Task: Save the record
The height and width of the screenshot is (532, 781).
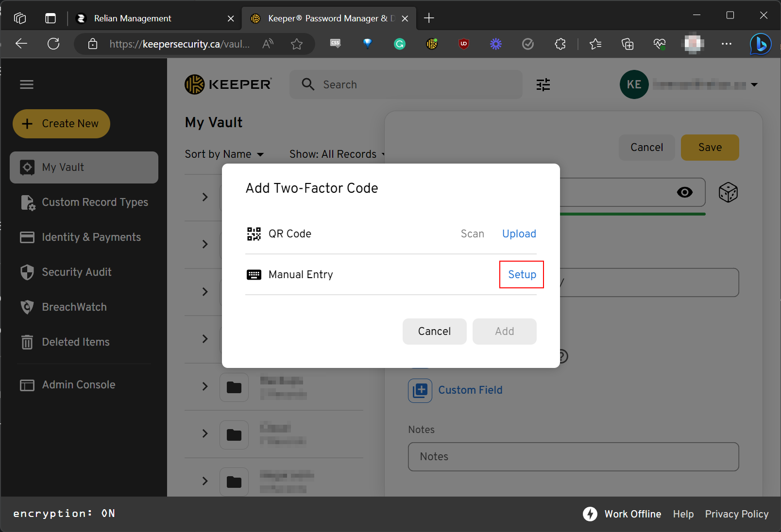Action: [x=710, y=148]
